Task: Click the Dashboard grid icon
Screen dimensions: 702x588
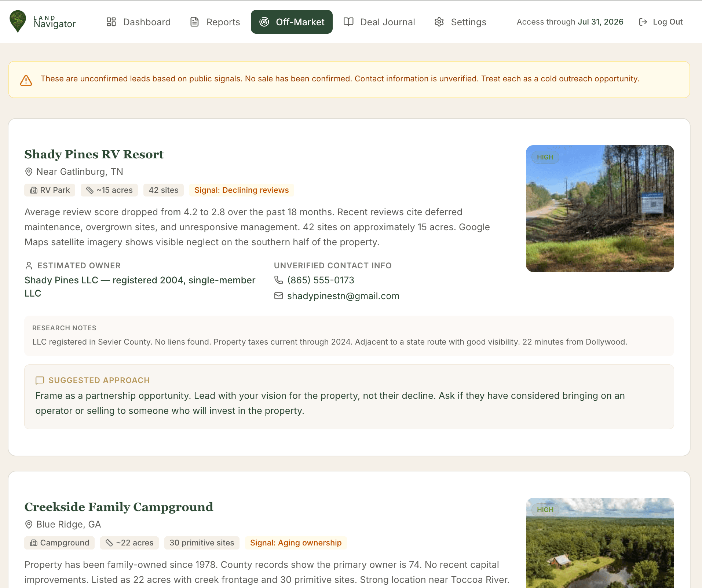Action: coord(111,22)
